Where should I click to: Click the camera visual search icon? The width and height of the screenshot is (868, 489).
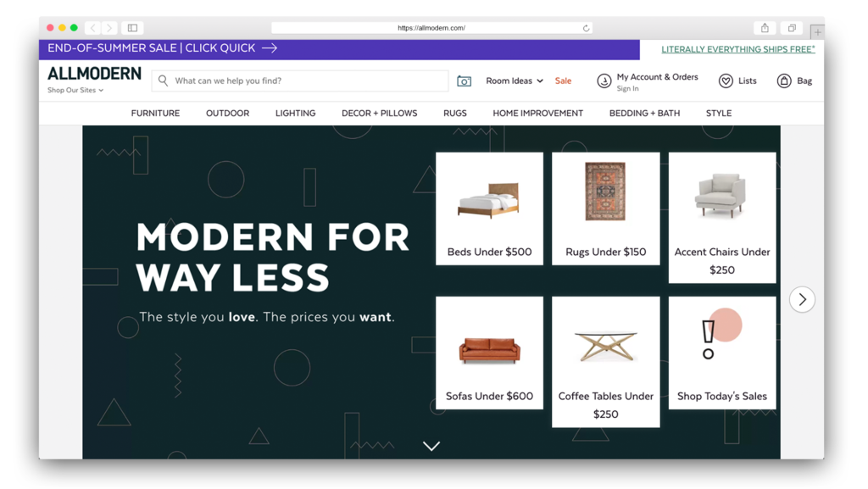click(464, 81)
